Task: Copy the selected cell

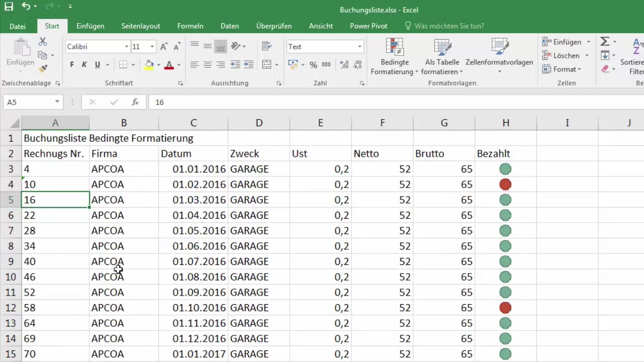Action: coord(43,55)
